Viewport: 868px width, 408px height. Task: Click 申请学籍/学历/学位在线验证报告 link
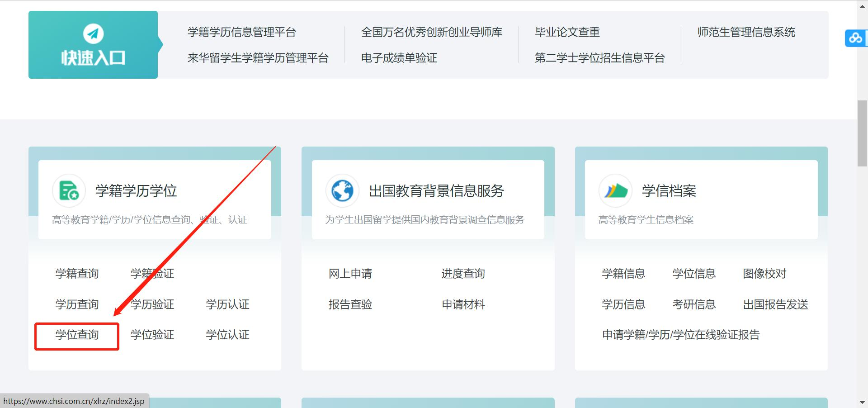(681, 335)
